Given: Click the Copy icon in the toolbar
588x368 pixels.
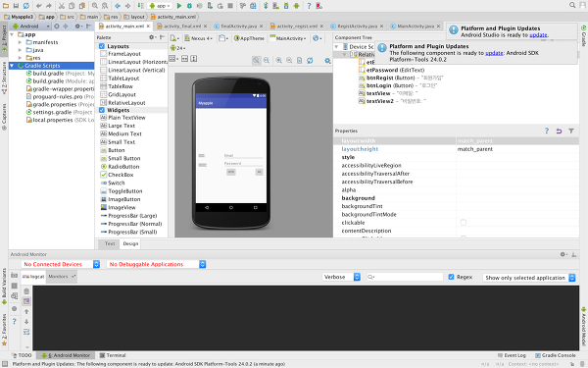Looking at the screenshot, I should click(x=72, y=6).
